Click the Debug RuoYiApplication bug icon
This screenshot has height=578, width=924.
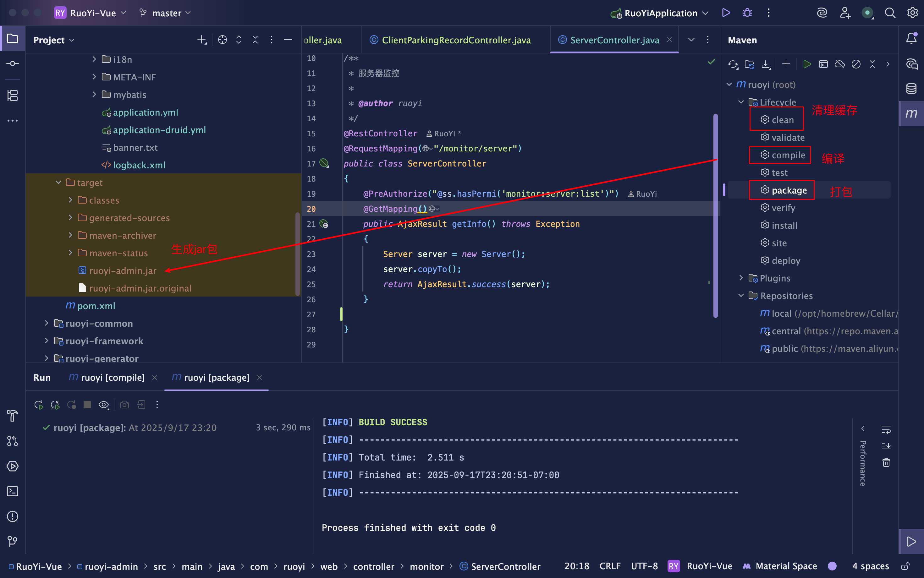click(747, 13)
